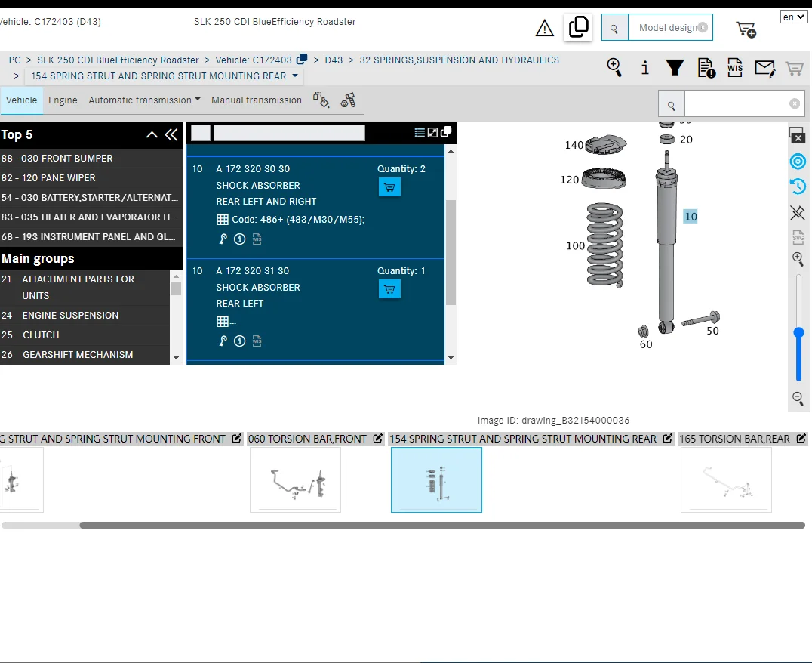812x663 pixels.
Task: Clear the parts search field
Action: click(x=795, y=103)
